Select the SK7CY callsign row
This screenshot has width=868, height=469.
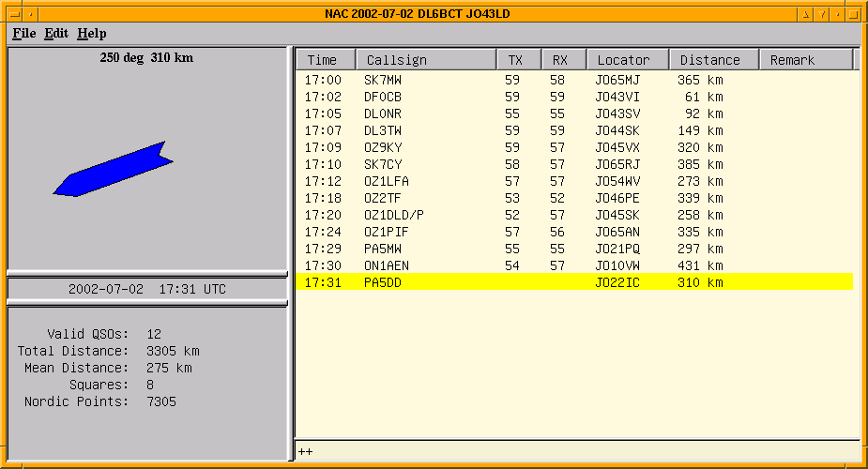[574, 164]
